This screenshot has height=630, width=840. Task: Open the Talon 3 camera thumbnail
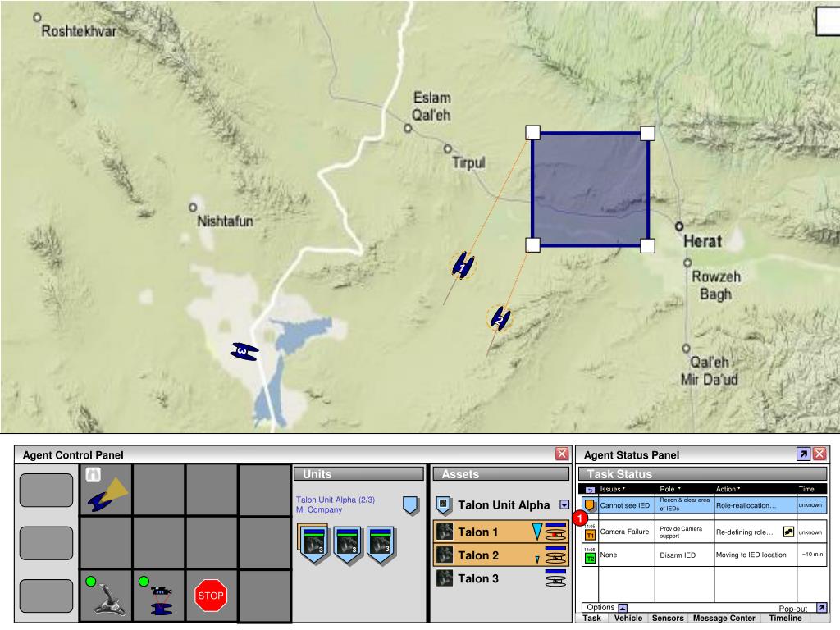pos(445,578)
